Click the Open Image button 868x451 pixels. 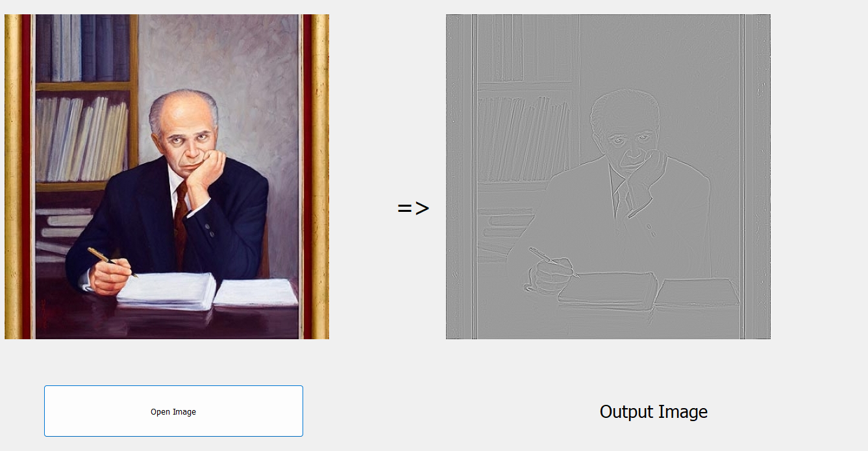[x=173, y=411]
